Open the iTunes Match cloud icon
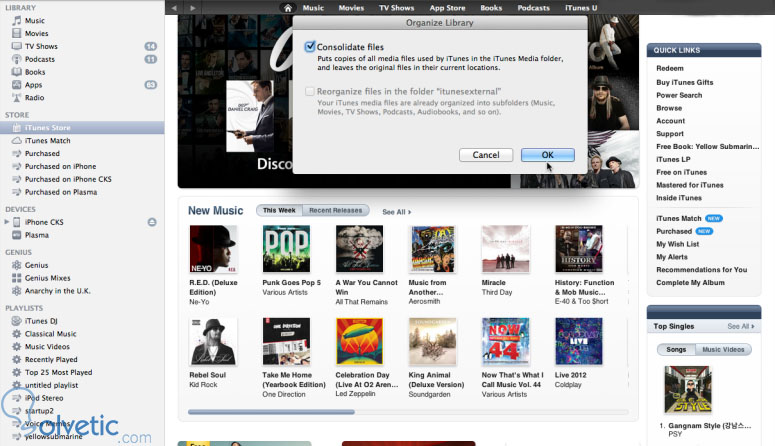 pos(17,140)
